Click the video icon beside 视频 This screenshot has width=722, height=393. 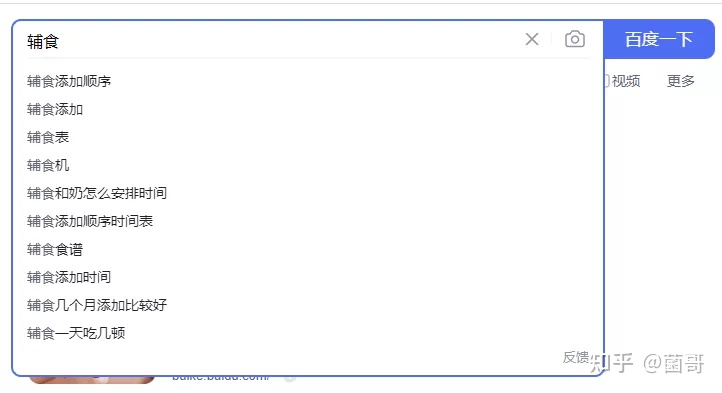(x=606, y=81)
